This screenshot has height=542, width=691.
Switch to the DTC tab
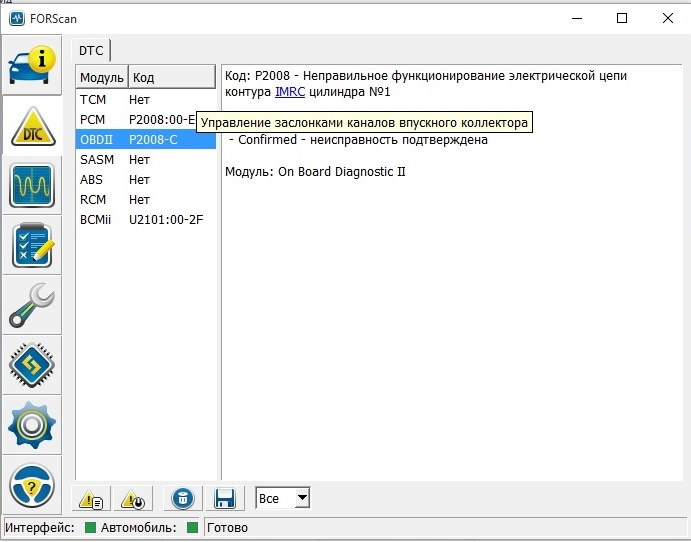pyautogui.click(x=91, y=51)
